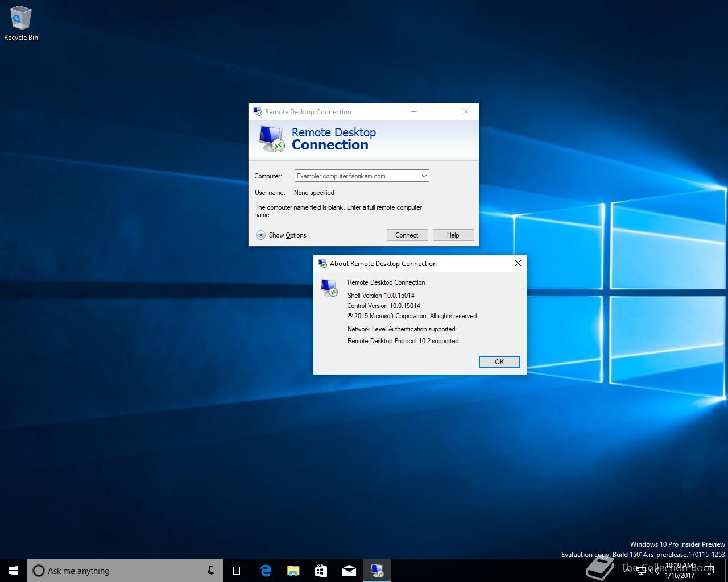The image size is (728, 582).
Task: Click the Remote Desktop Connection banner logo
Action: (271, 139)
